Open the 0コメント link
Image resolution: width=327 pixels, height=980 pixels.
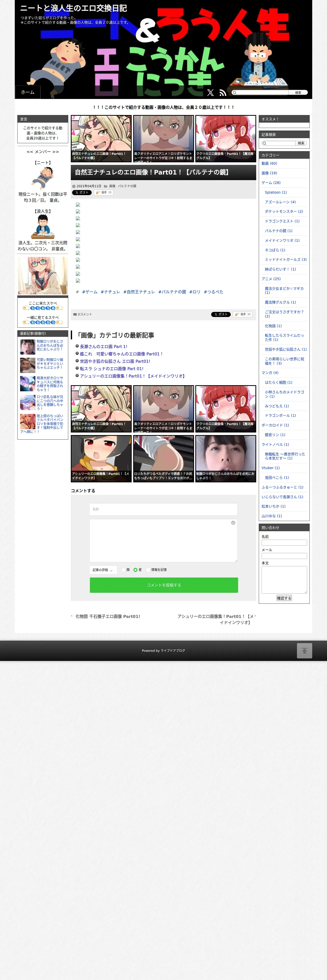85,314
